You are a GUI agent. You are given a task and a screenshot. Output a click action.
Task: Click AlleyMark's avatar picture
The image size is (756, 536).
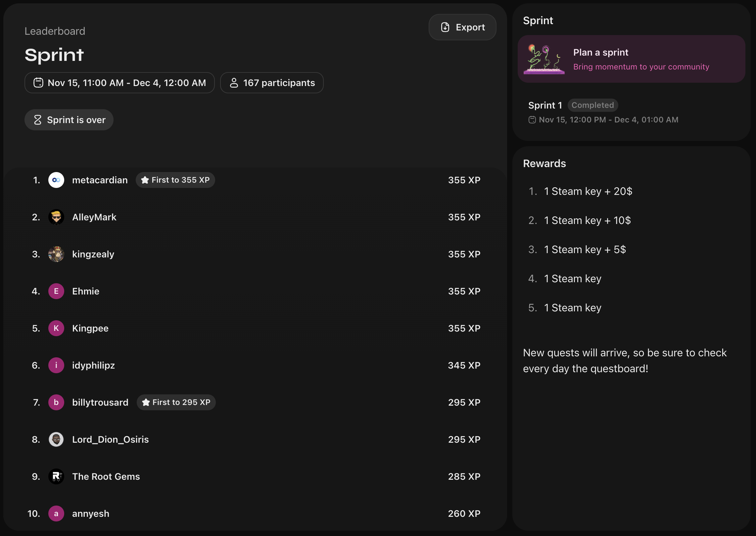click(56, 217)
